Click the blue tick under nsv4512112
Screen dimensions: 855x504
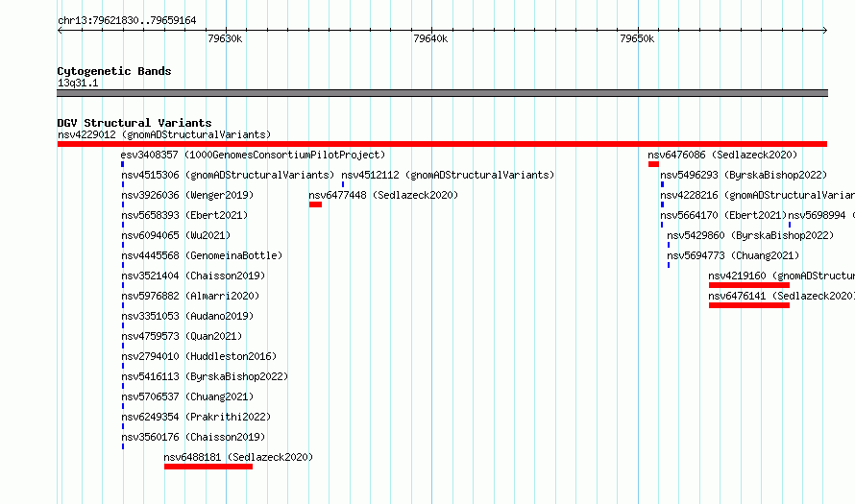coord(343,184)
